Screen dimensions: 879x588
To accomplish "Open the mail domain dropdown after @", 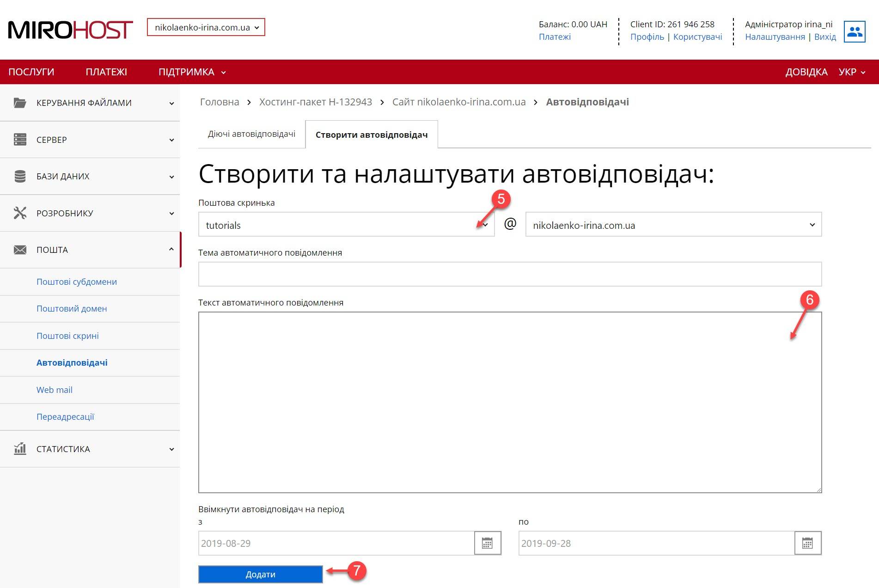I will [673, 225].
